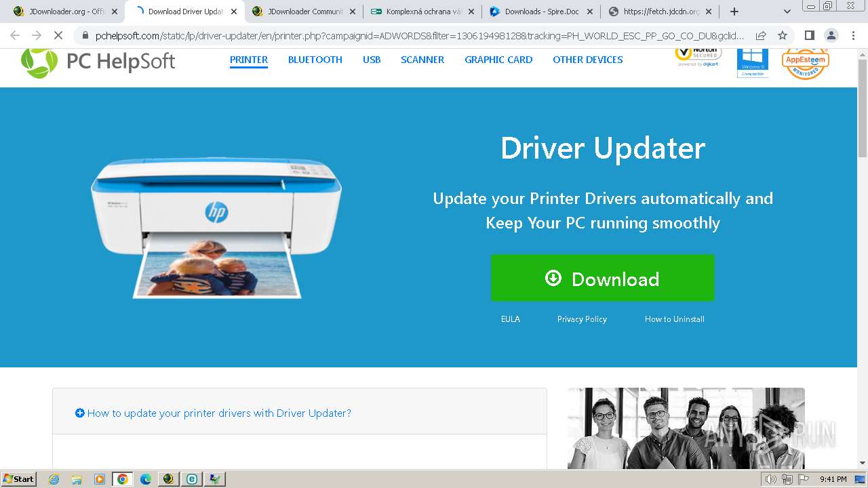Switch to JDownloader Community tab
The height and width of the screenshot is (488, 868).
pos(303,12)
